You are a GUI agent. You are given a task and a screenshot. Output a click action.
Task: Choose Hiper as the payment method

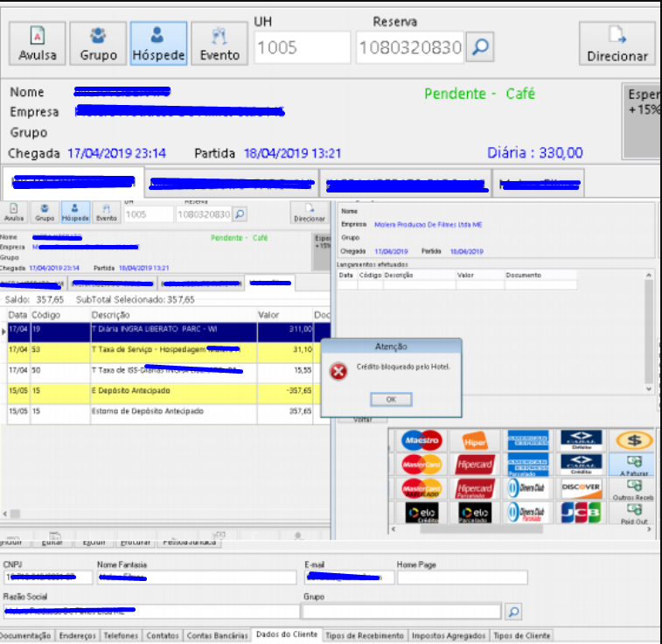[x=475, y=440]
